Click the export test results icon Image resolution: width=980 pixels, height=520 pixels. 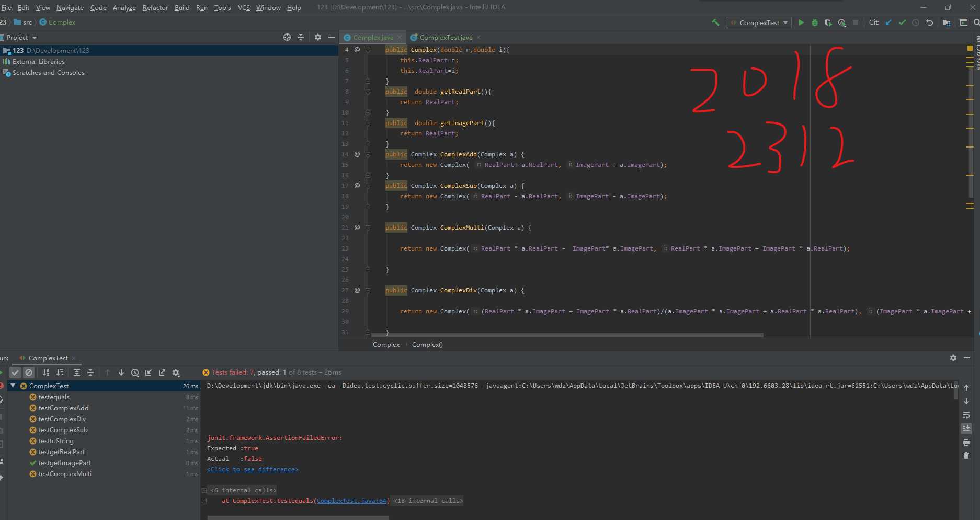point(162,372)
